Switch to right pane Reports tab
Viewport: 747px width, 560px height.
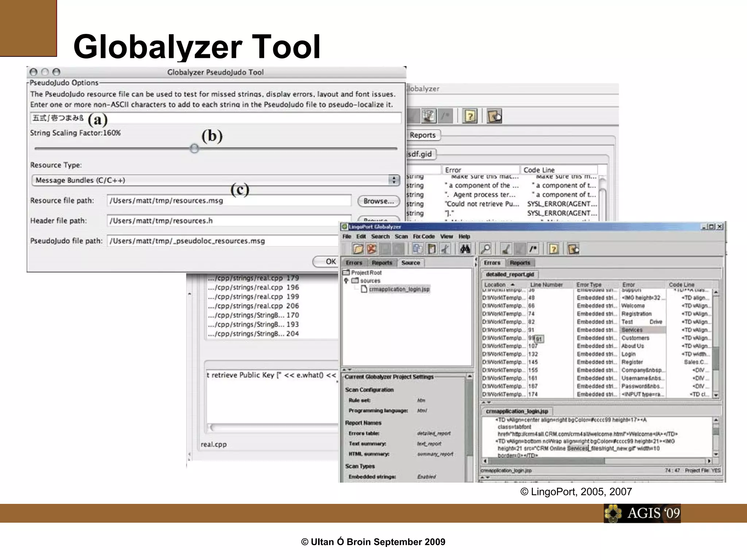[520, 263]
